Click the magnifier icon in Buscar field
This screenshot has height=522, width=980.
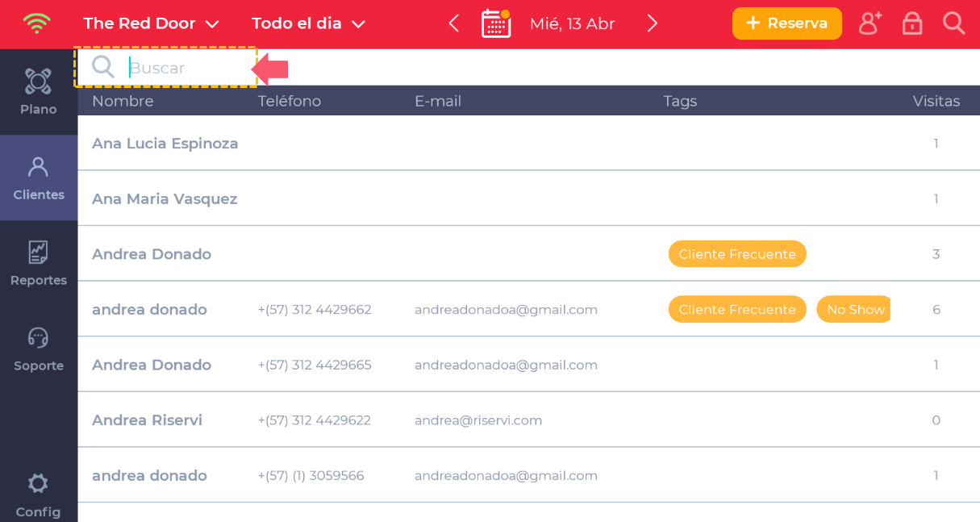[103, 67]
